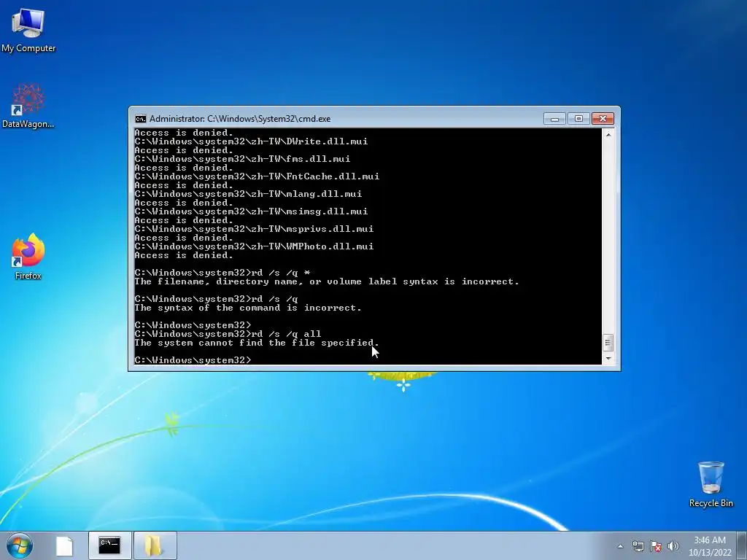Open Action Center flag tray icon
The height and width of the screenshot is (560, 747).
(656, 546)
